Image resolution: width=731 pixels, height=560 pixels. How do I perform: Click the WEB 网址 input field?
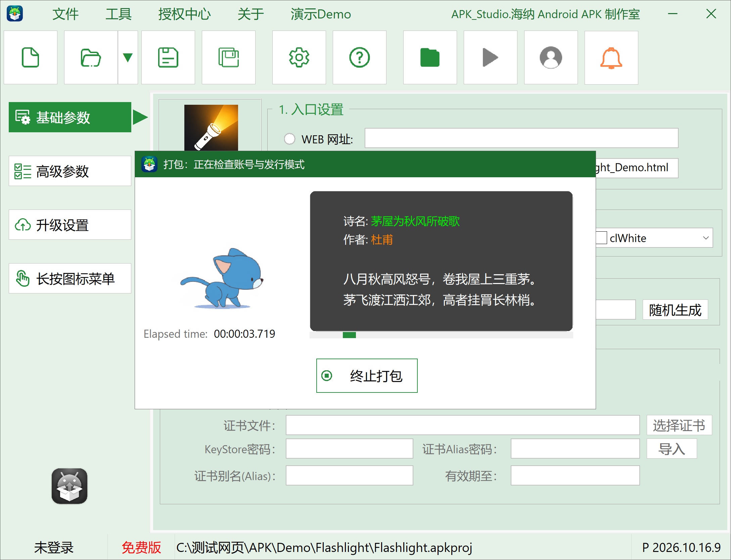click(521, 138)
